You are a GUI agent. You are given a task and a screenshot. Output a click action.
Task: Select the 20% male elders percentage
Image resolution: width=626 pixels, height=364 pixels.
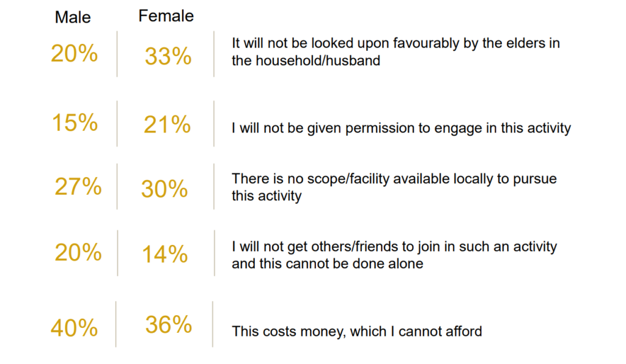click(74, 53)
